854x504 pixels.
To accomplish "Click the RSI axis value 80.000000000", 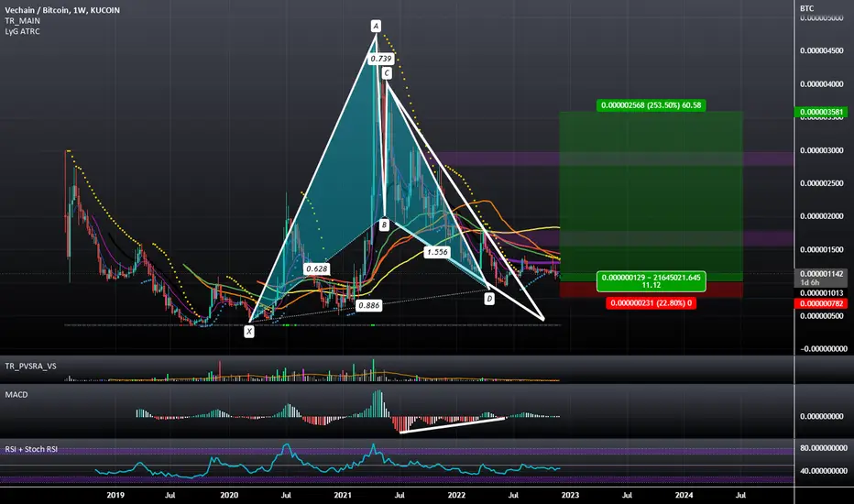I will 824,448.
